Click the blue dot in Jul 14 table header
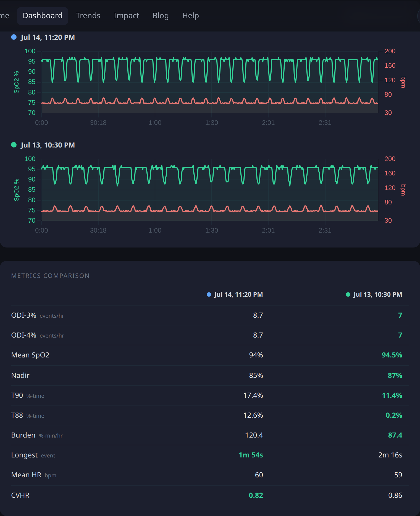The height and width of the screenshot is (516, 420). click(209, 294)
